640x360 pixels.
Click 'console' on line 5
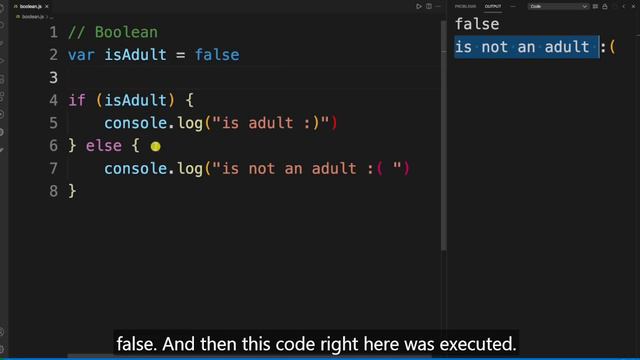(x=136, y=123)
